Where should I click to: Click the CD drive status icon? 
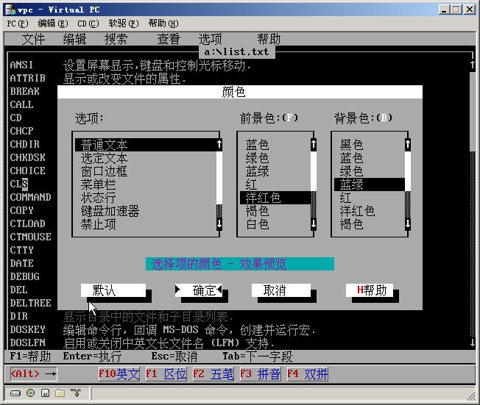click(31, 393)
